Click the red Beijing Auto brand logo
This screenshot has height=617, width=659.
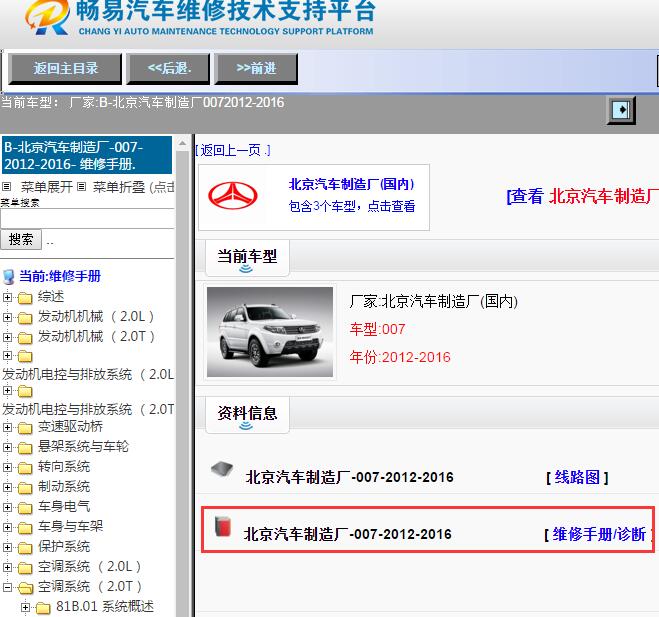pyautogui.click(x=233, y=195)
